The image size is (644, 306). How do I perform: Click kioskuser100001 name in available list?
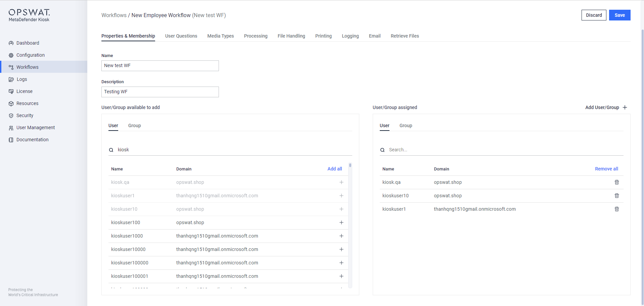pos(130,276)
